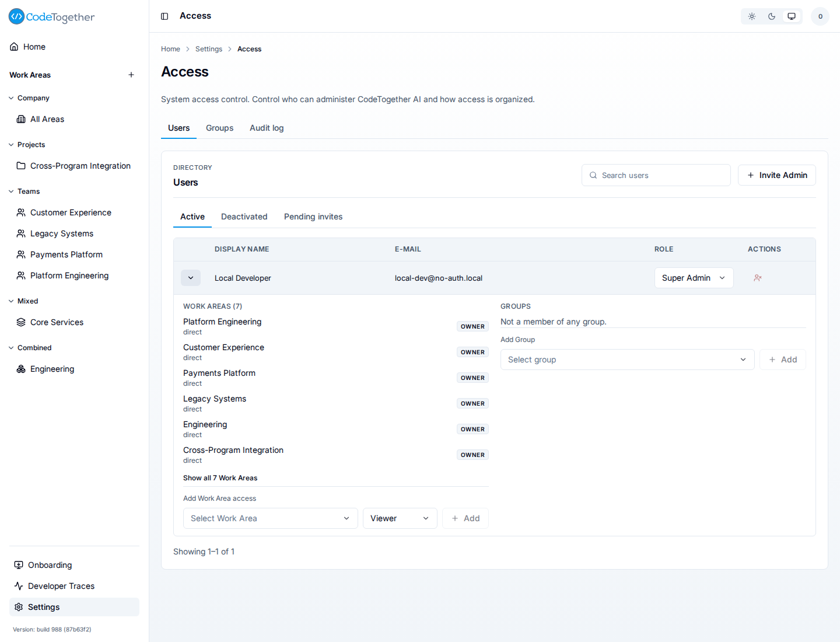
Task: Open Developer Traces page
Action: pos(74,586)
